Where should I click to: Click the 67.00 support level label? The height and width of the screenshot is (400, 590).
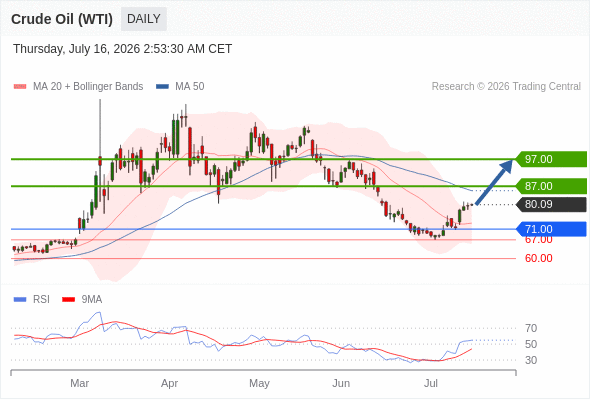click(x=539, y=240)
